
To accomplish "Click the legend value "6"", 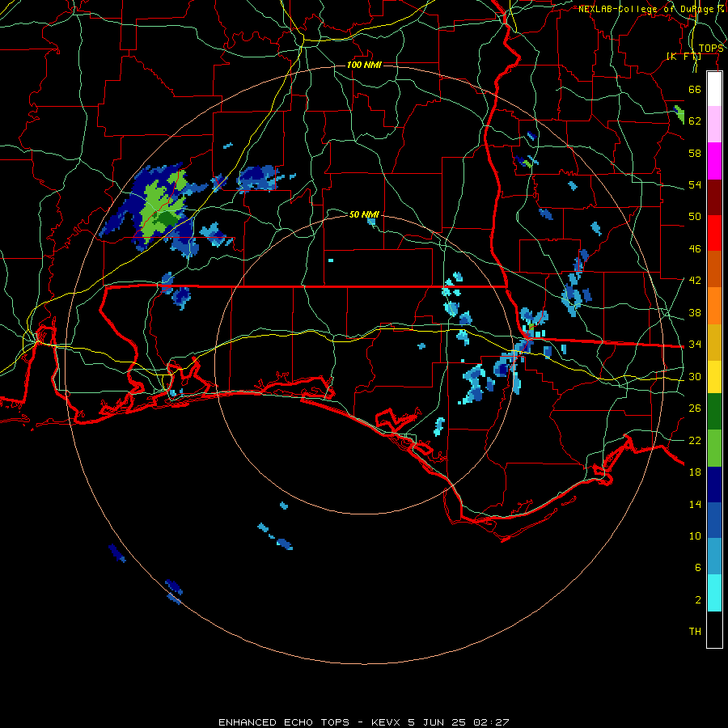I will (x=697, y=567).
